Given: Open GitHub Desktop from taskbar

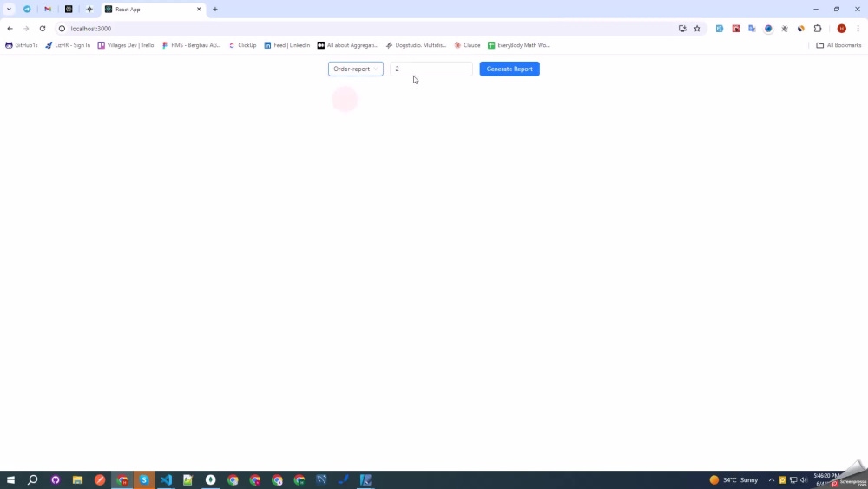Looking at the screenshot, I should pyautogui.click(x=56, y=479).
